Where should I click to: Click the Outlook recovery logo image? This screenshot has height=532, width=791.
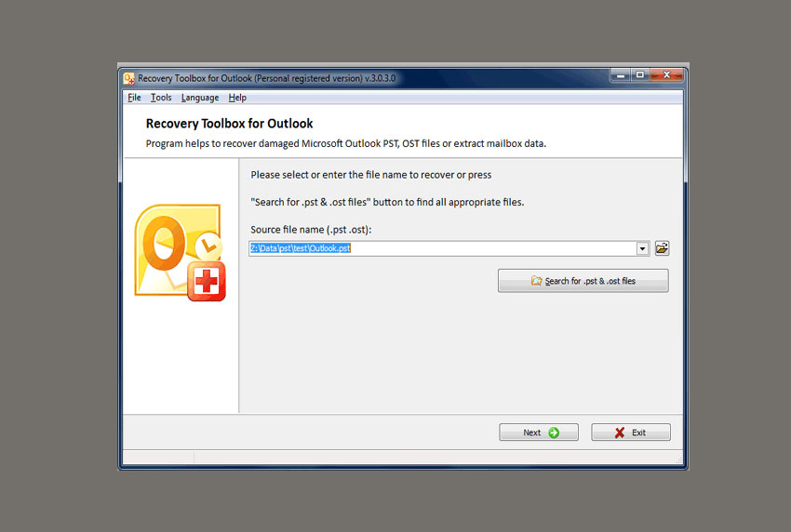click(181, 252)
